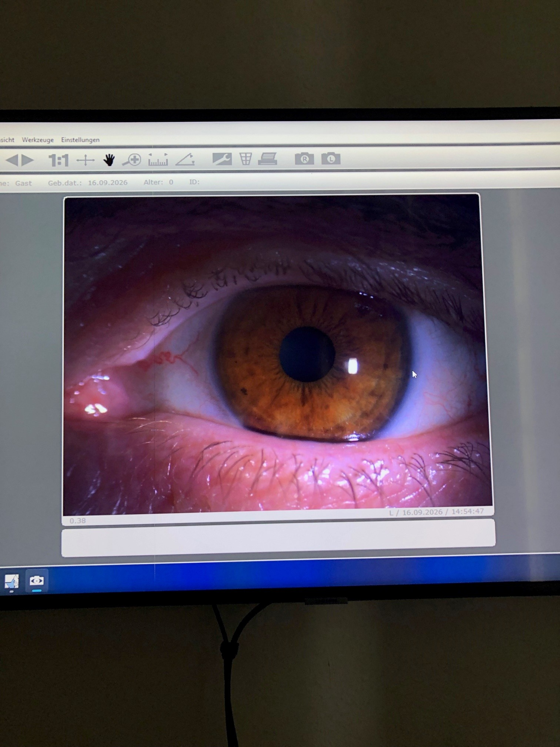Activate the hand pan tool
The width and height of the screenshot is (560, 747).
pos(109,160)
